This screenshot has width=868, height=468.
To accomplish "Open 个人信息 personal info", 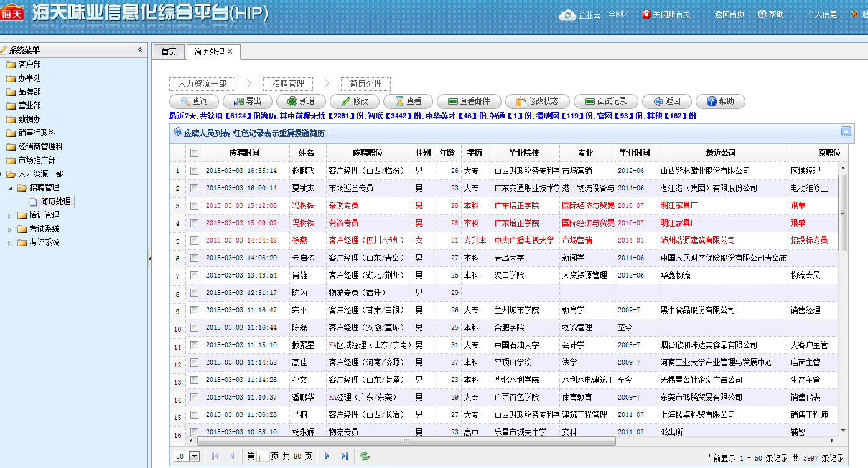I will click(822, 14).
